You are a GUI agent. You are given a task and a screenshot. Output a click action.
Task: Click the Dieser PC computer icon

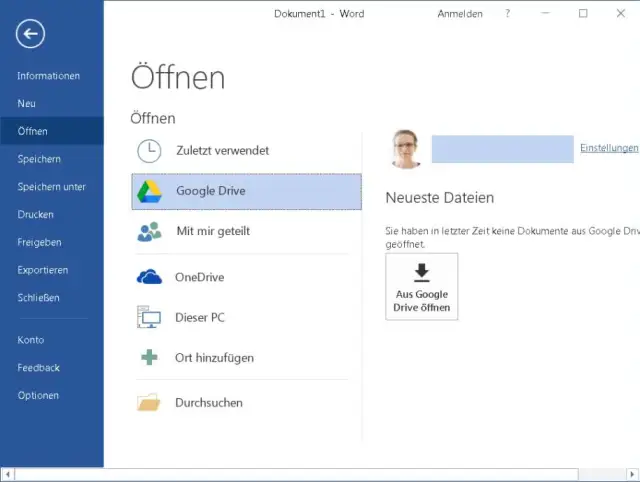pos(149,318)
